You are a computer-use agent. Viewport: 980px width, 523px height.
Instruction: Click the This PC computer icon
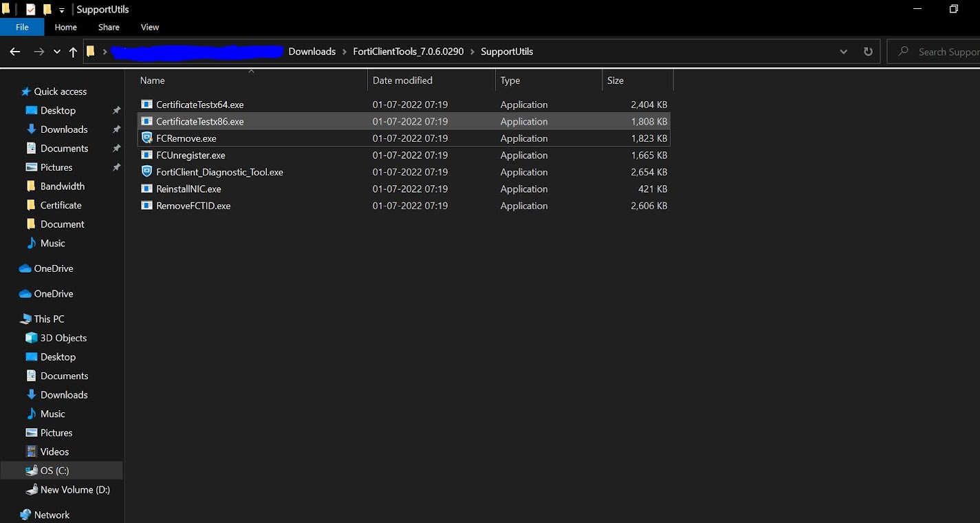[26, 319]
